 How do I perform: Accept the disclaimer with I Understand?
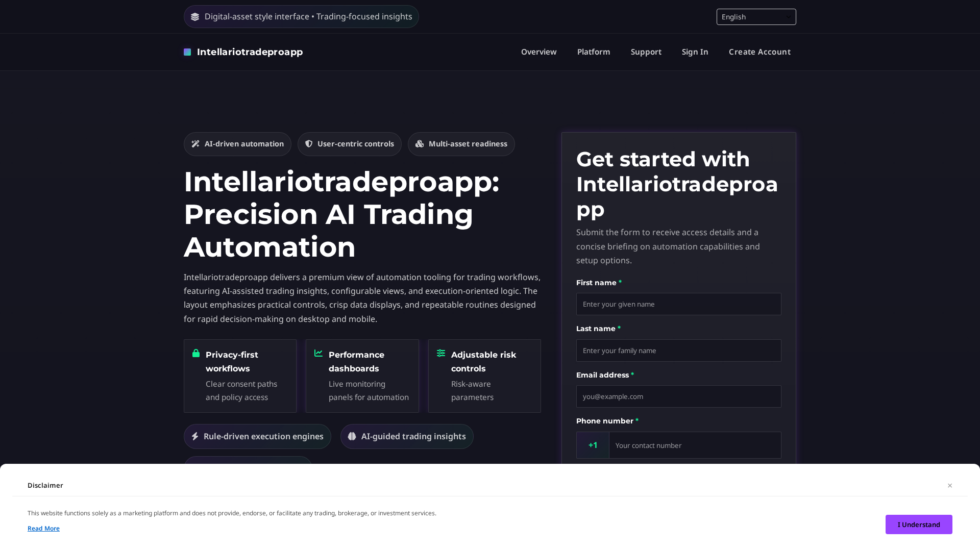click(919, 524)
